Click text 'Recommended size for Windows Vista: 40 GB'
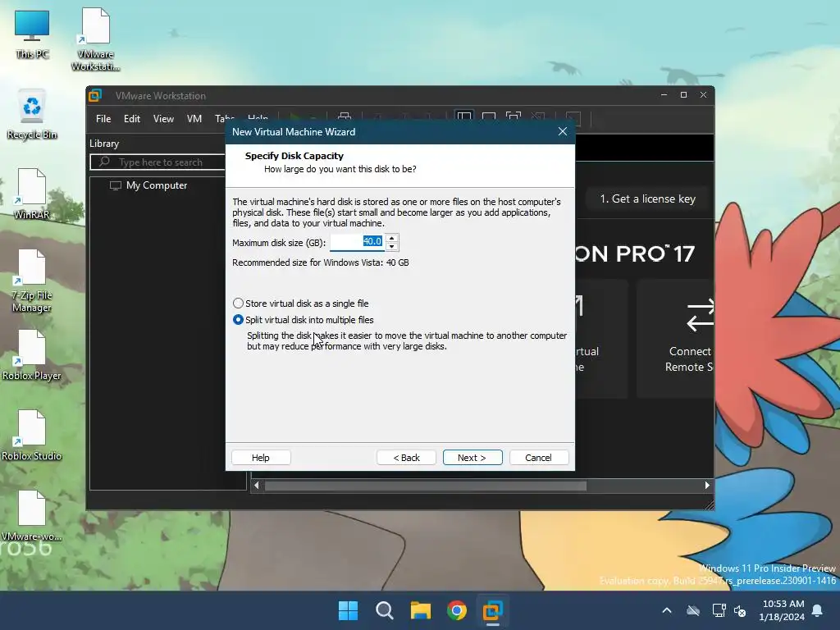 (x=321, y=262)
